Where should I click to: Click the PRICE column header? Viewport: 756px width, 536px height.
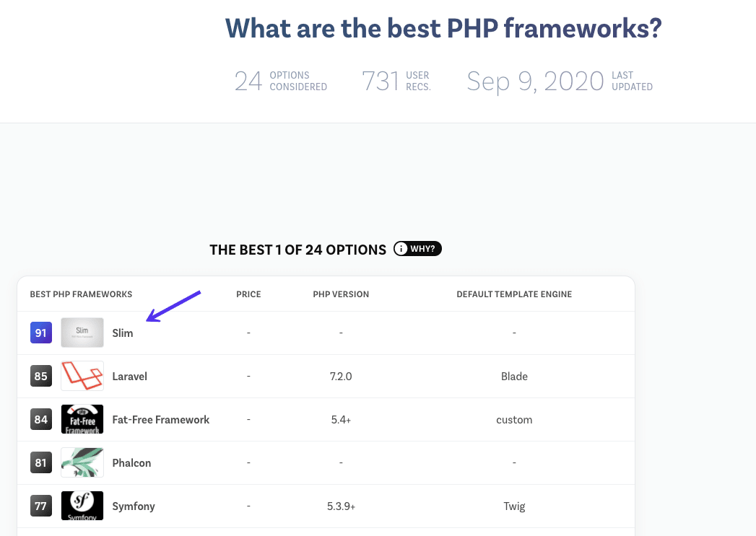(x=248, y=294)
